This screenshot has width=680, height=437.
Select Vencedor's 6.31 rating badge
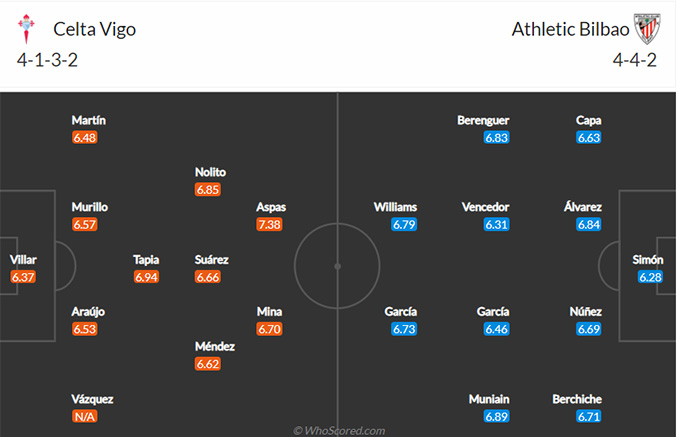497,225
